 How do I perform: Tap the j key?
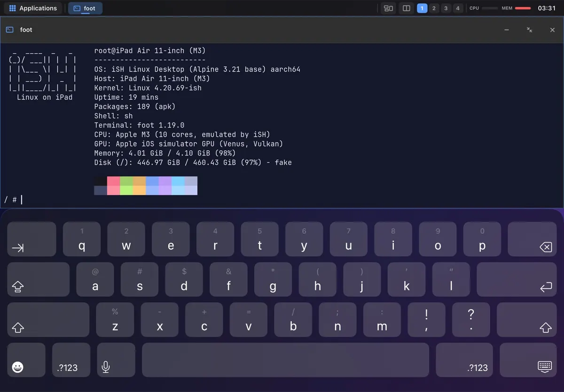(362, 279)
